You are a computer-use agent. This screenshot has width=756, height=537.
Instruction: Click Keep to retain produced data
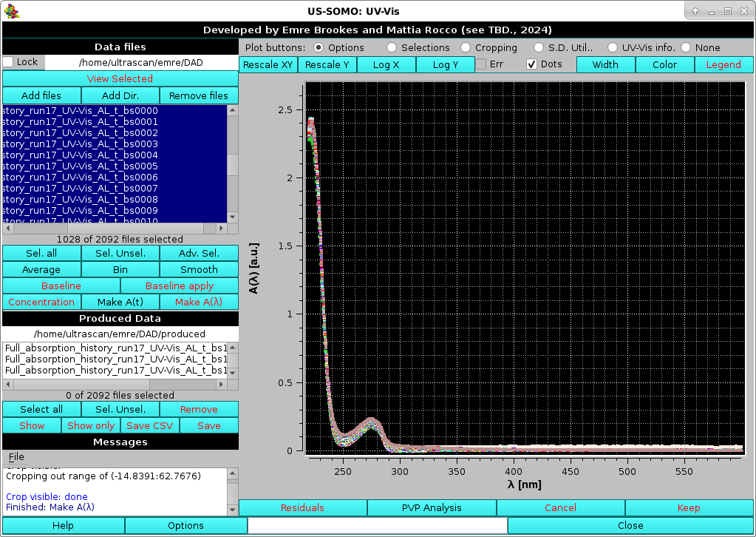688,507
